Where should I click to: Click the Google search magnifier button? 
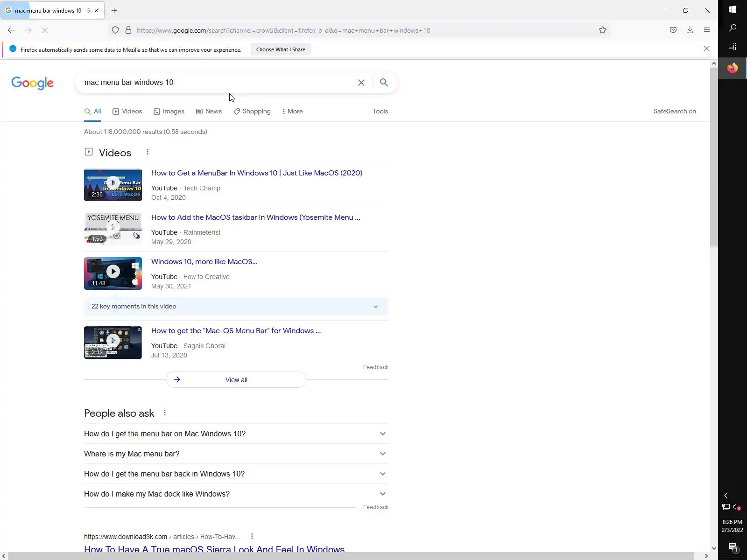pos(384,83)
